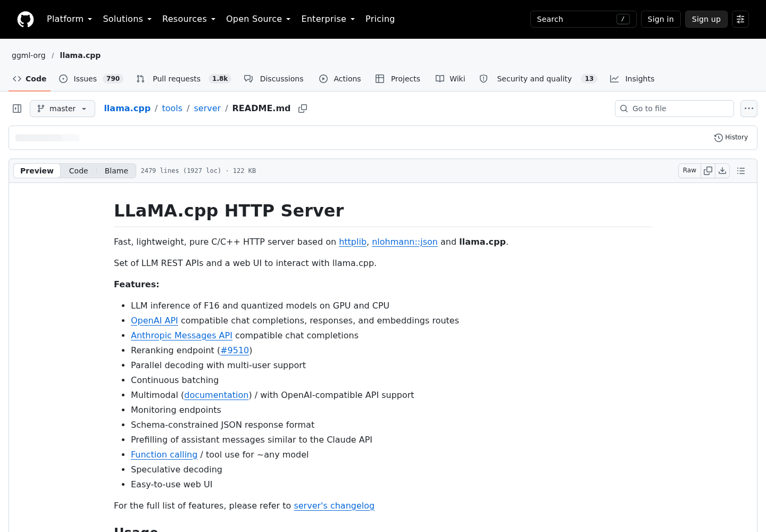Select the Code repository tab
Viewport: 766px width, 532px height.
click(30, 79)
